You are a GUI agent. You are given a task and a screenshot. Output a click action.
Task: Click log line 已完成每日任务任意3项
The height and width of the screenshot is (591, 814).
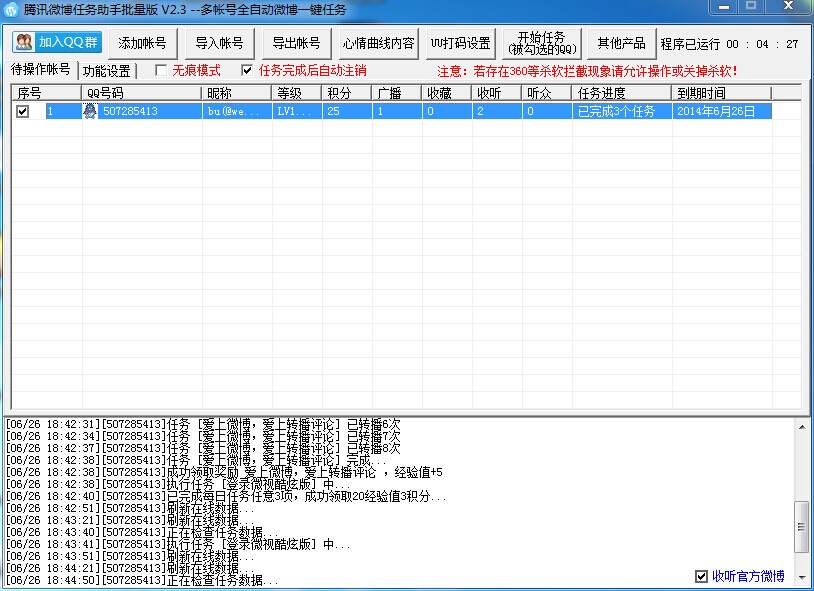[x=226, y=496]
